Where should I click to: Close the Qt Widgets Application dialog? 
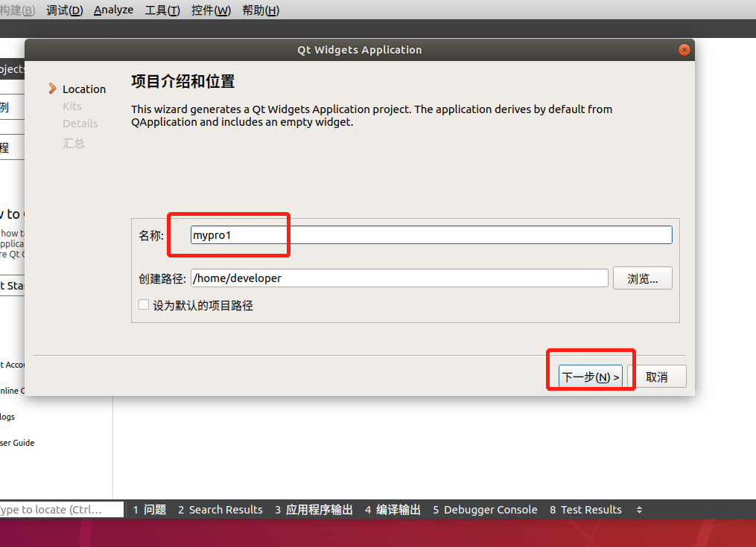684,50
